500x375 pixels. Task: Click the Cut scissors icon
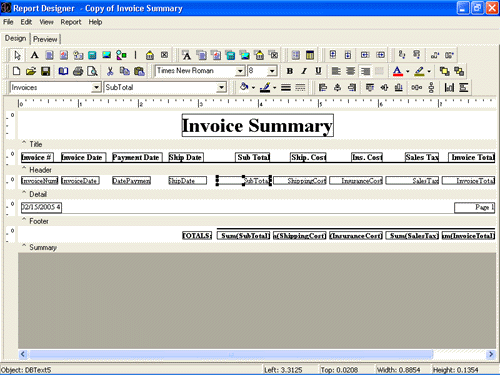pos(110,71)
